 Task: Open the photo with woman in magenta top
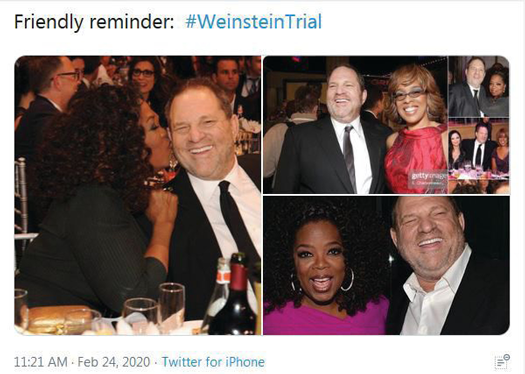[386, 266]
